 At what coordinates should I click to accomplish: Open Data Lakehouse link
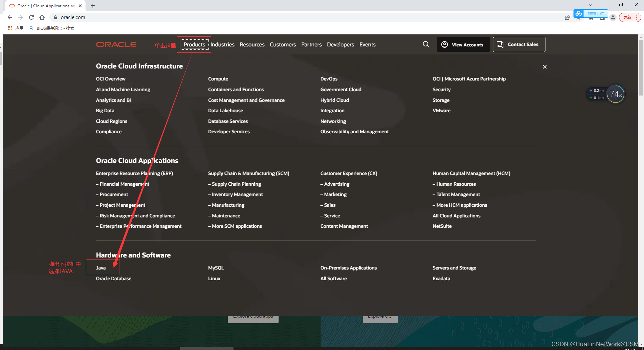[x=225, y=111]
